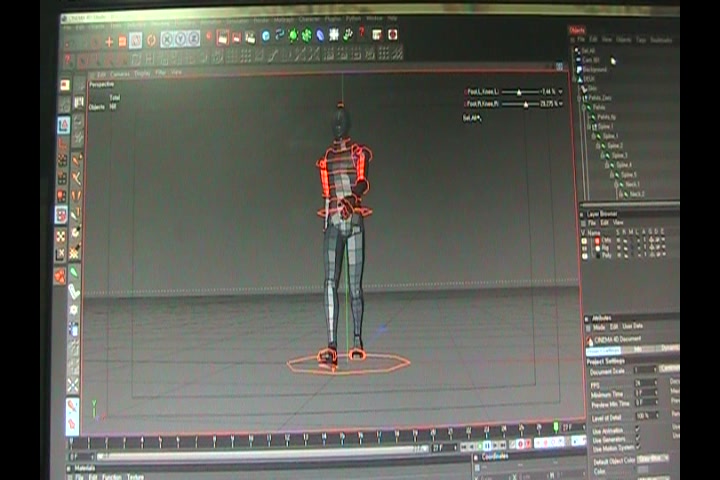Image resolution: width=720 pixels, height=480 pixels.
Task: Open the Foot.L.Knee.L HUD slider dropdown arrow
Action: [561, 91]
